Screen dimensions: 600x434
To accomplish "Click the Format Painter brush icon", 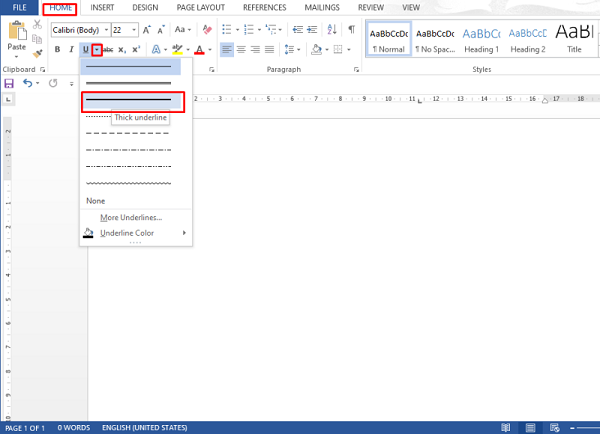I will [x=38, y=56].
